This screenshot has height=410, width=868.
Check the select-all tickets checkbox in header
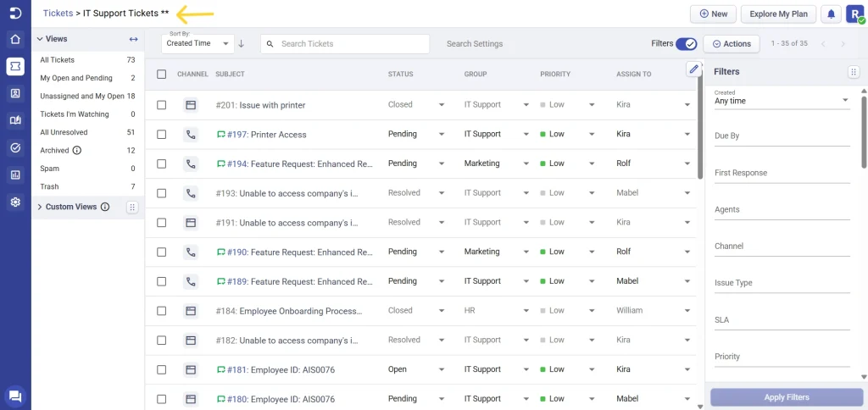click(162, 75)
